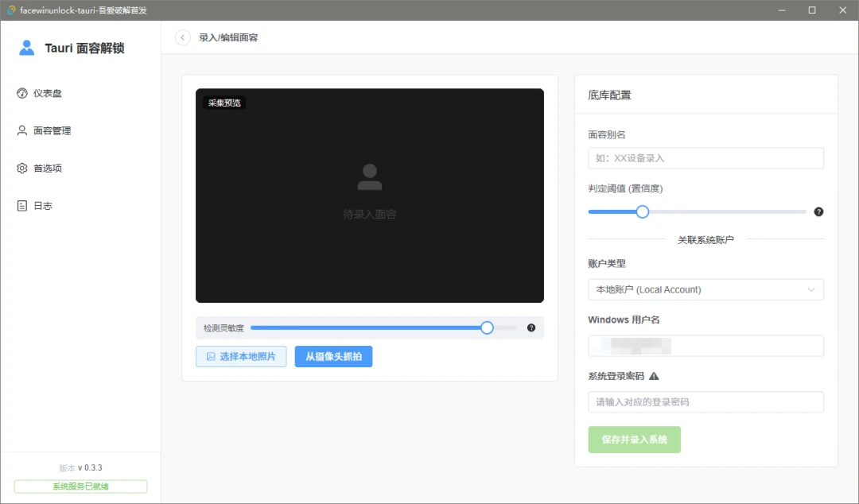
Task: Click the 从摄像头抓拍 capture button
Action: point(333,356)
